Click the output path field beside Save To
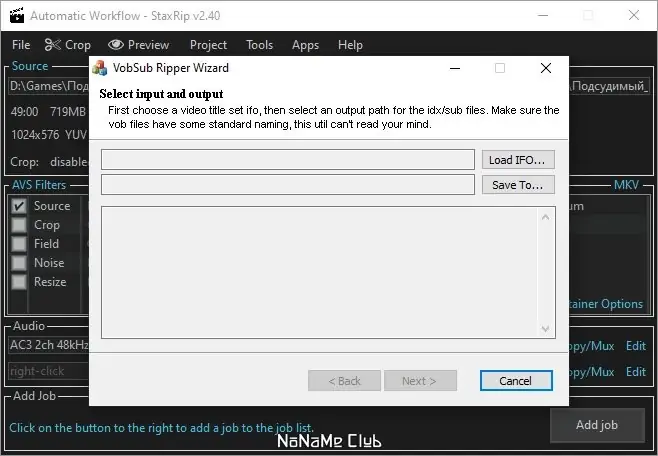 pyautogui.click(x=288, y=185)
